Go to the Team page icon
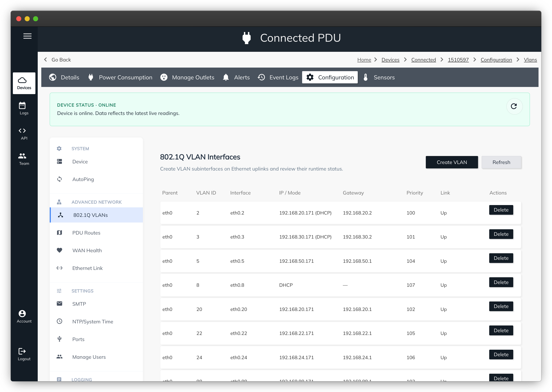 [x=22, y=156]
